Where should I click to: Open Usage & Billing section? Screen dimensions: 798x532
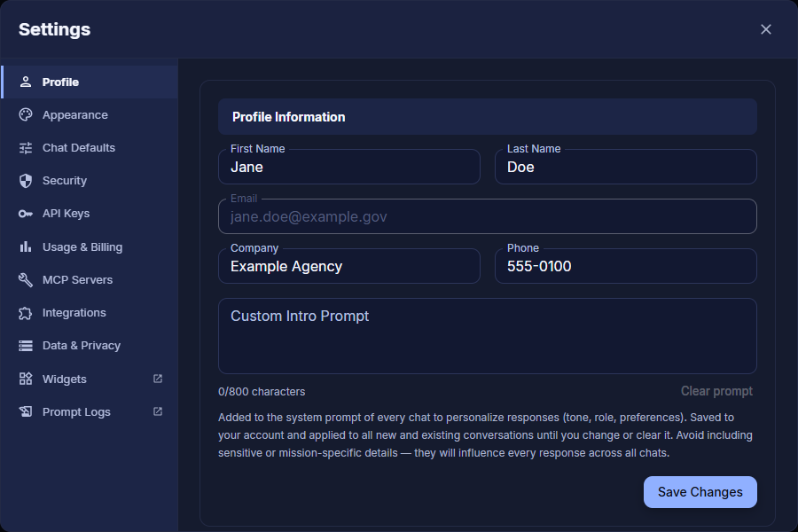coord(90,246)
